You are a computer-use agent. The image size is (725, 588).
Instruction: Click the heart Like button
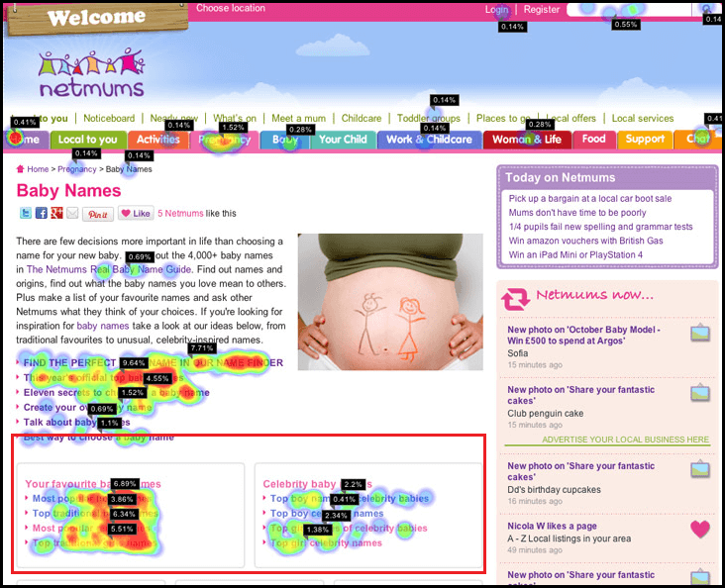(136, 213)
